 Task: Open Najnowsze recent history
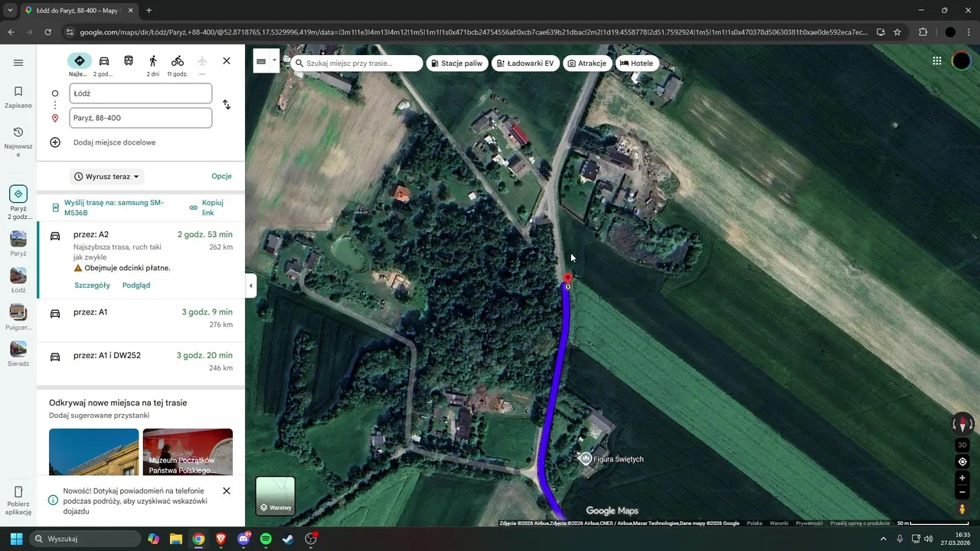pos(18,142)
